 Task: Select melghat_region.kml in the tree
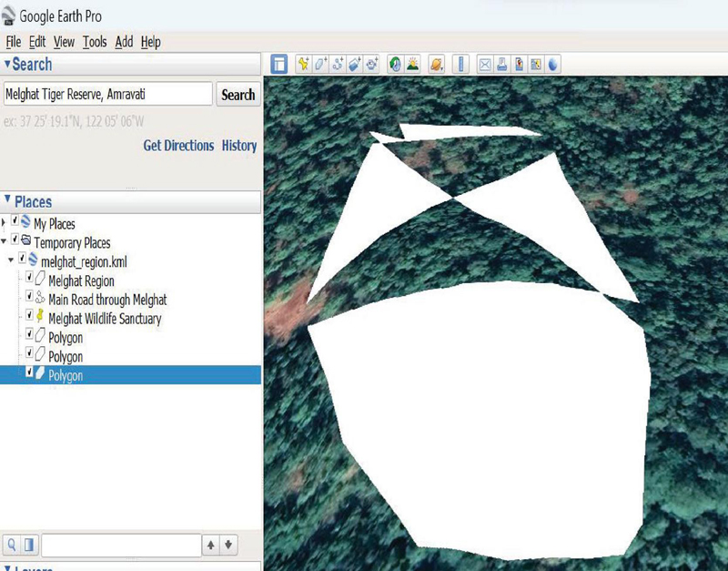click(x=84, y=262)
